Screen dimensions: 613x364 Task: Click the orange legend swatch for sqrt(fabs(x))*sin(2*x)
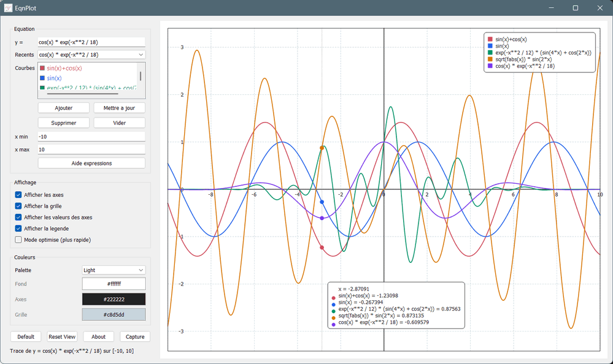click(490, 59)
